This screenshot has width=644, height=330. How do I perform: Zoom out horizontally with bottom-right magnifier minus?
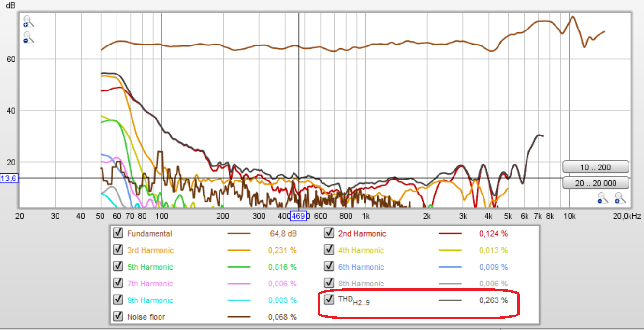click(x=602, y=197)
